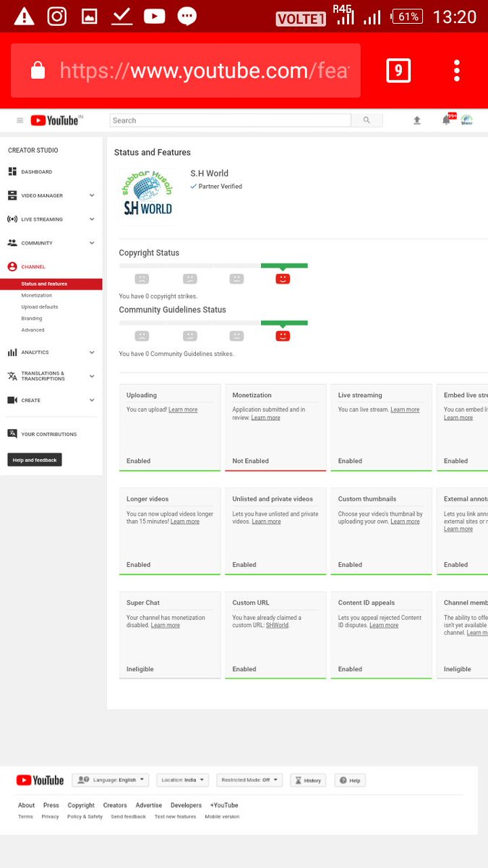Select Monetization in Channel submenu
This screenshot has width=488, height=868.
tap(37, 295)
